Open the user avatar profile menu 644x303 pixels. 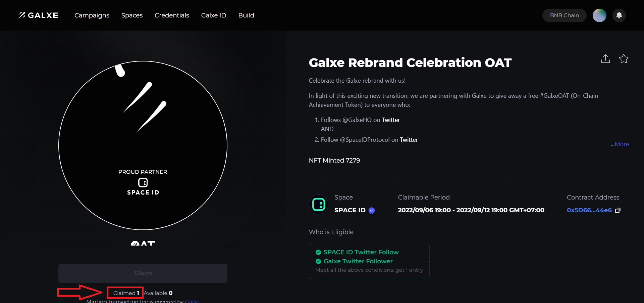pos(599,15)
